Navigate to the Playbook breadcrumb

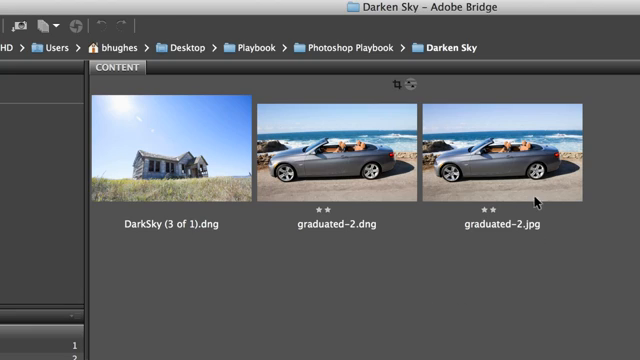(250, 48)
